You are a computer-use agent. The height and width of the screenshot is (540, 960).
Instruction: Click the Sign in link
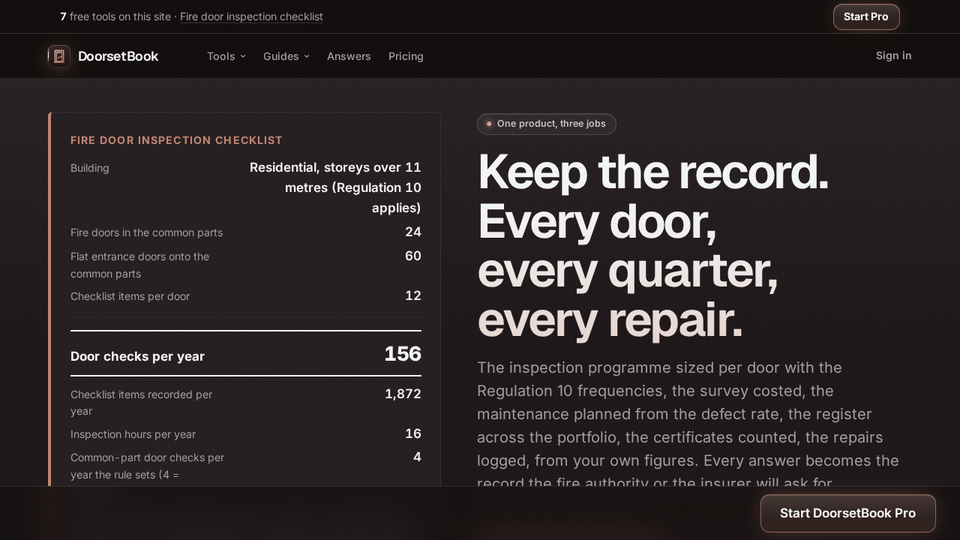[x=893, y=56]
